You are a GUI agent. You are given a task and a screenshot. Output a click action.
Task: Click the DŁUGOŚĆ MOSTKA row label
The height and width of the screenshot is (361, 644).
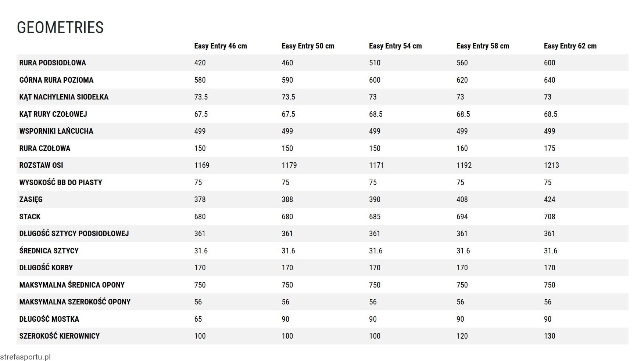(49, 319)
